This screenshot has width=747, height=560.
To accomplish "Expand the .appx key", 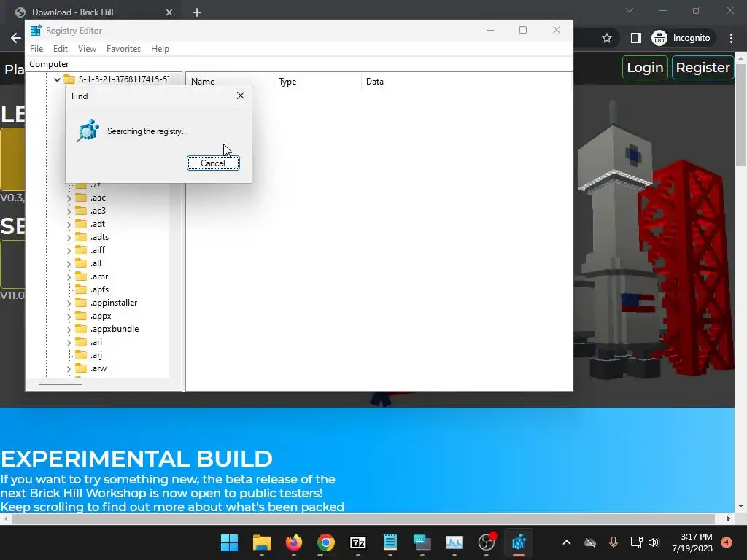I will [69, 316].
